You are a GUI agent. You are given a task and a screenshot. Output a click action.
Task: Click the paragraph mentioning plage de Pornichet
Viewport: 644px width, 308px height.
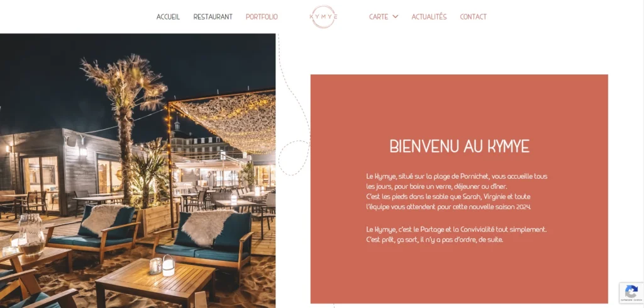(457, 191)
